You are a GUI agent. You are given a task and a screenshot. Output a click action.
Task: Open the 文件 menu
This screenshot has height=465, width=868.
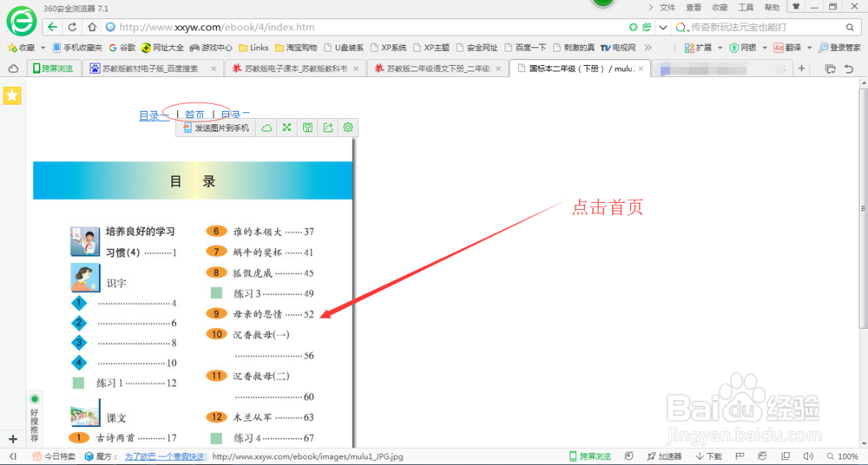(x=667, y=7)
